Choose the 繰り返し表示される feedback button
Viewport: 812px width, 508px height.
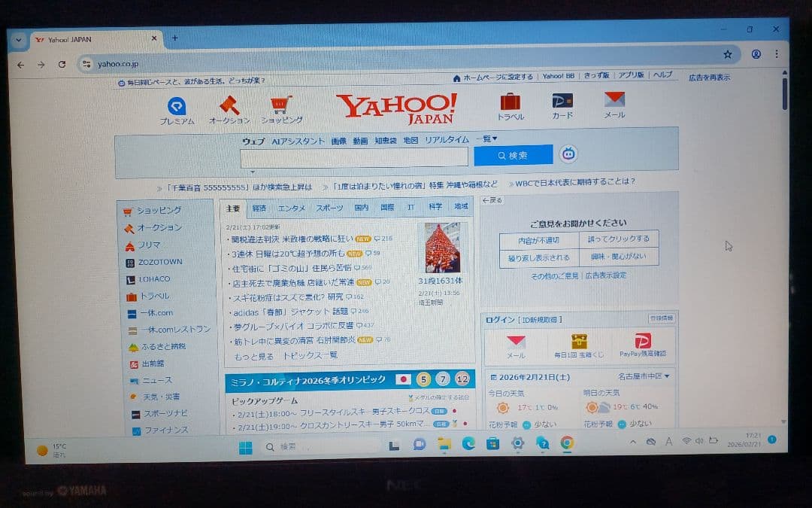coord(539,257)
